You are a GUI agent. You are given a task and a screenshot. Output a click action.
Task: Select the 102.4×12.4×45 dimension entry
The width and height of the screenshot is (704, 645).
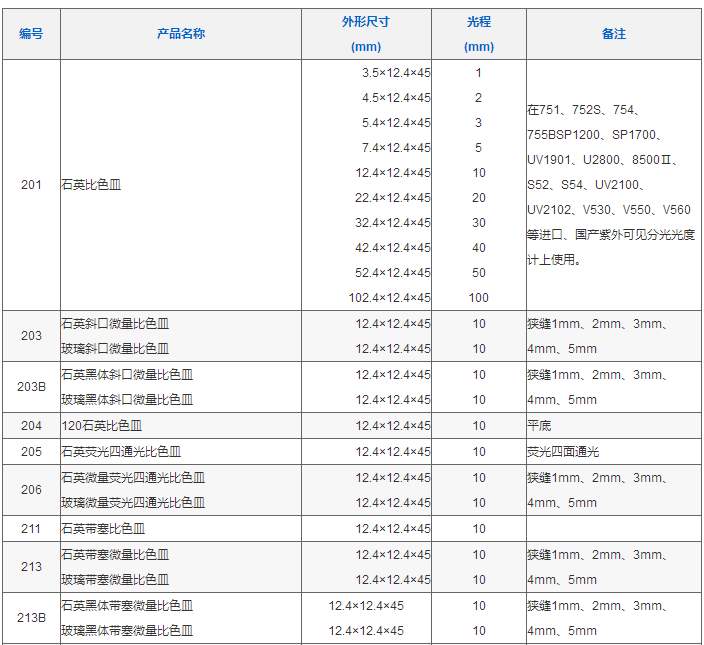(x=389, y=298)
